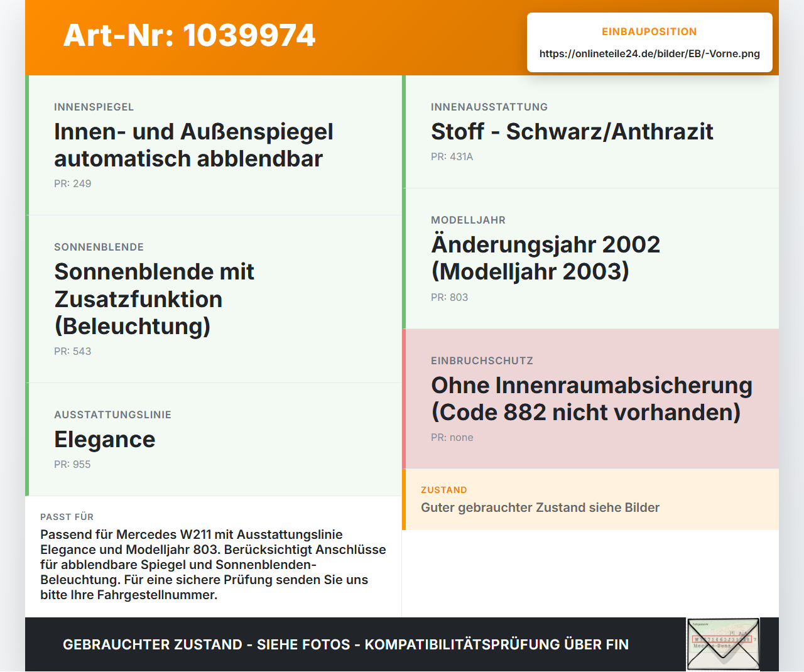Select the Änderungsjahr 2002 (Modelljahr 2003) title
Screen dimensions: 804x672
(x=546, y=257)
